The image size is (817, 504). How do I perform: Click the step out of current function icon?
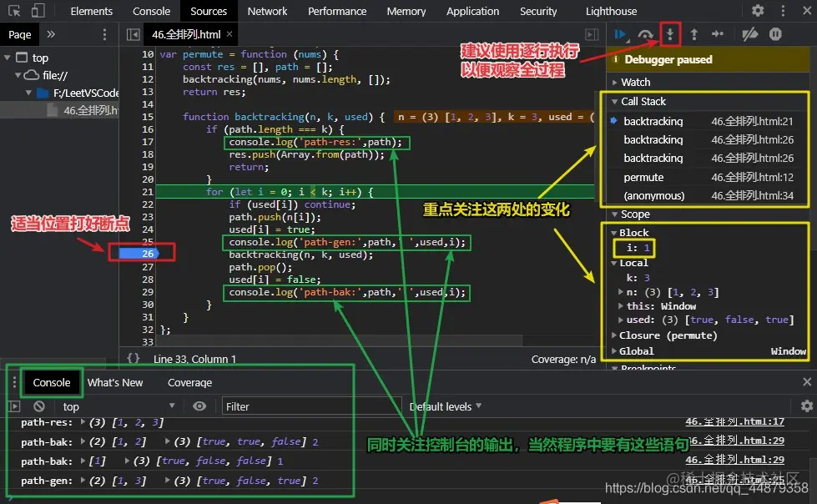(x=693, y=34)
